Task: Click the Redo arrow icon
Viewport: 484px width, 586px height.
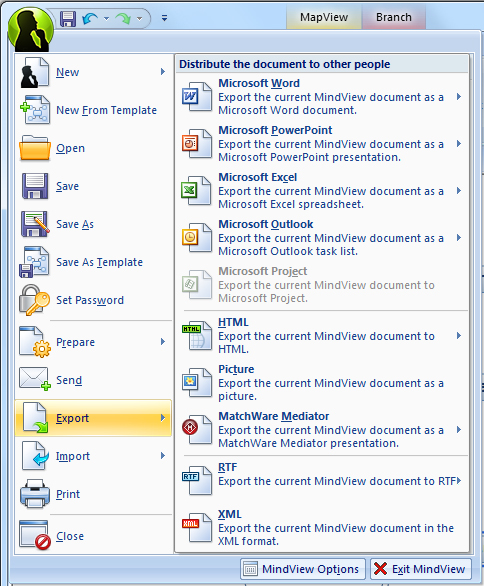Action: [x=123, y=18]
